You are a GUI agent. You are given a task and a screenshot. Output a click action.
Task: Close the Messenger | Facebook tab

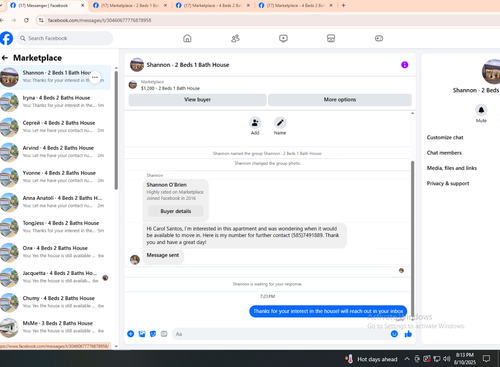pyautogui.click(x=83, y=5)
